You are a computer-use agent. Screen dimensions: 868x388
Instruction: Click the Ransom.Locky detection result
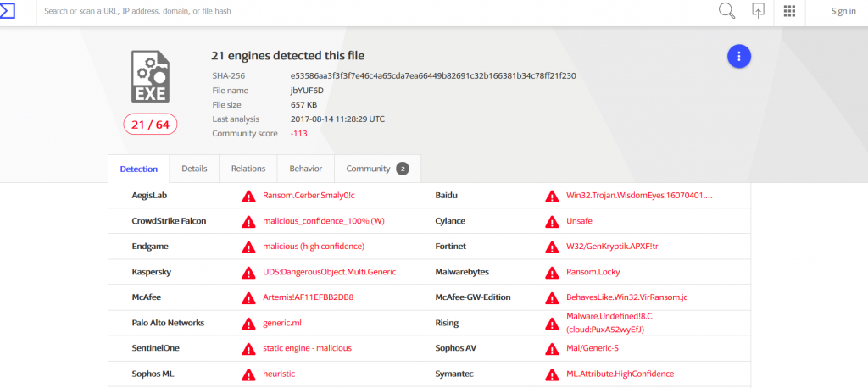[593, 272]
